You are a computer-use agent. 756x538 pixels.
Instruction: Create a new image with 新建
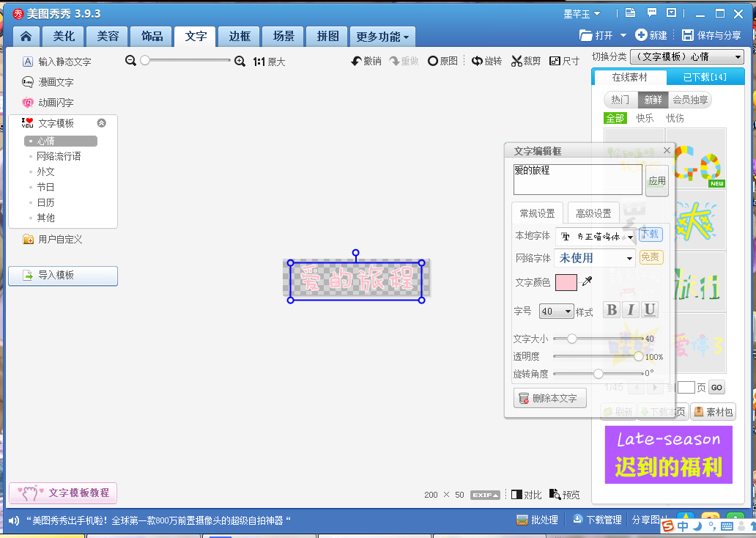pos(651,35)
